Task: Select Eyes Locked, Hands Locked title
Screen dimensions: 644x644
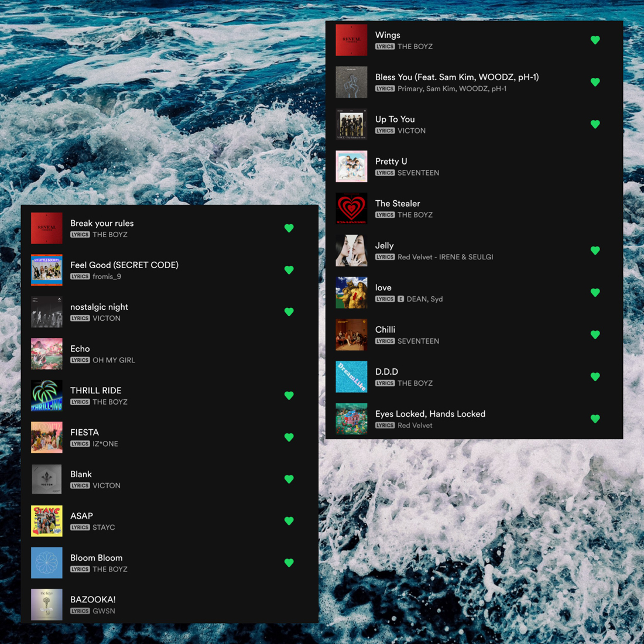Action: pos(430,414)
